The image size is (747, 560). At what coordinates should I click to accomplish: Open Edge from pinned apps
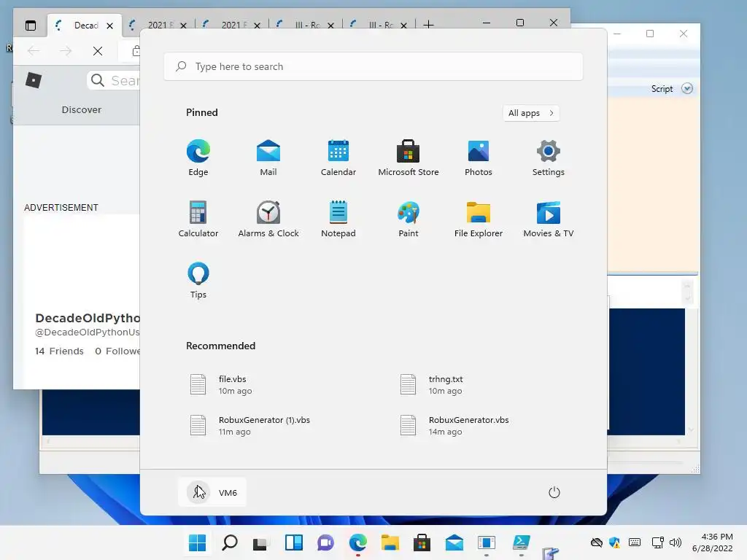tap(198, 158)
